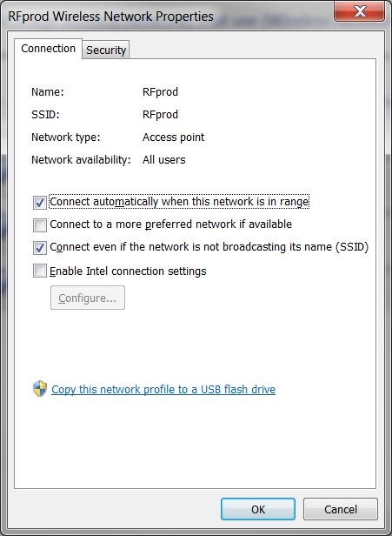Click the SSID: field label

[x=45, y=115]
